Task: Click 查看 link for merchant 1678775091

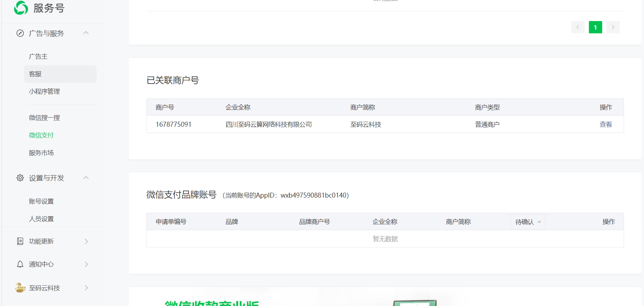Action: pyautogui.click(x=606, y=125)
